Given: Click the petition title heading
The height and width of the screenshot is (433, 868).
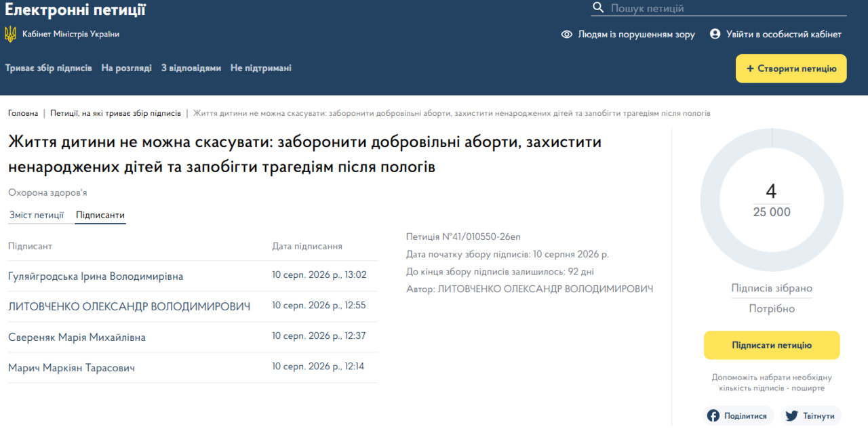Looking at the screenshot, I should (304, 154).
